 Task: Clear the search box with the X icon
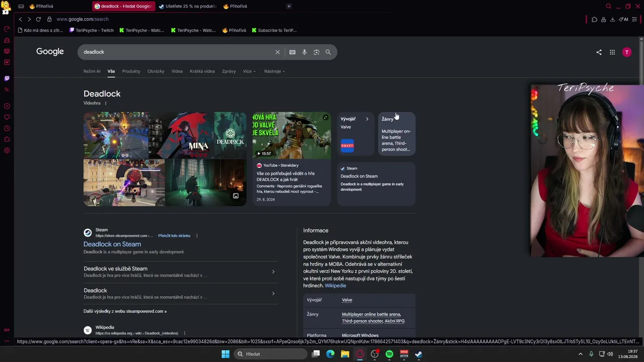[277, 52]
